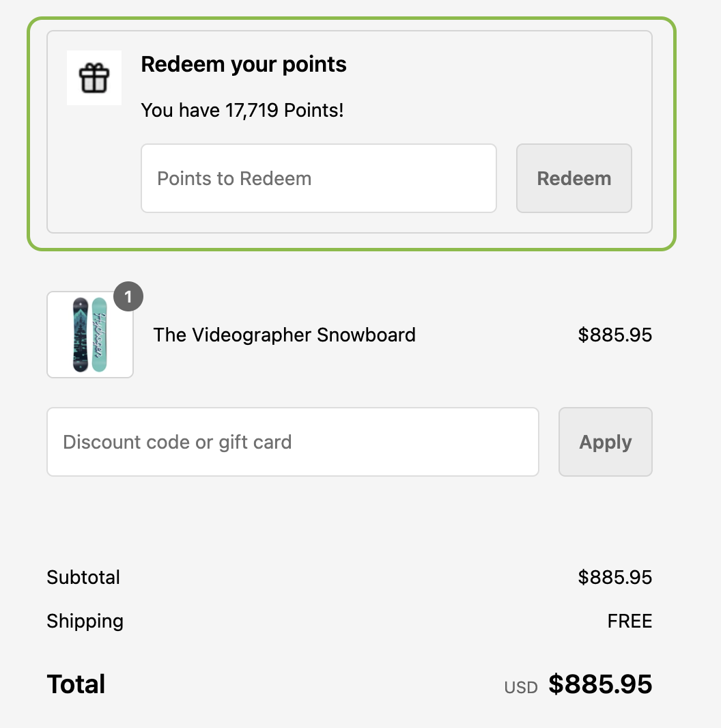Click the Points to Redeem input field
This screenshot has width=721, height=728.
(x=318, y=178)
